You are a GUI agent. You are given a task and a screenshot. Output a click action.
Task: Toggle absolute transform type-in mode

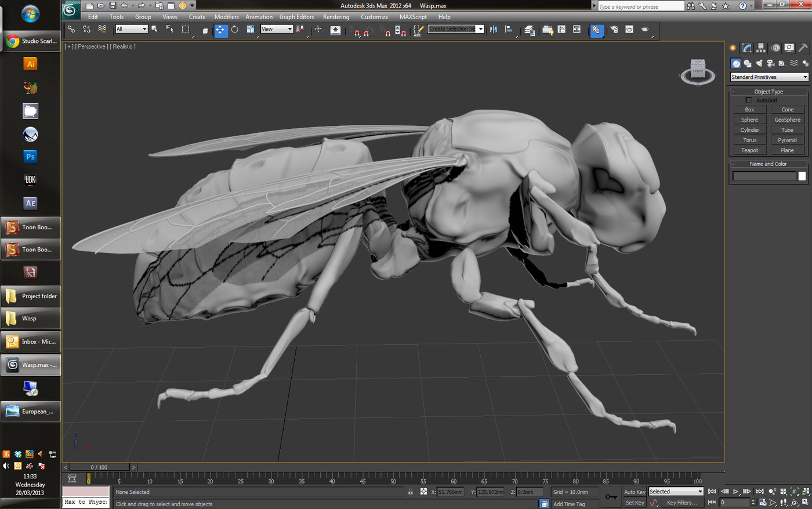click(x=424, y=492)
